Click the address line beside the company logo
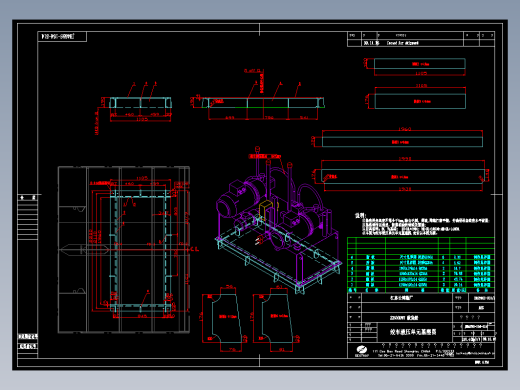The width and height of the screenshot is (520, 390). (x=413, y=353)
